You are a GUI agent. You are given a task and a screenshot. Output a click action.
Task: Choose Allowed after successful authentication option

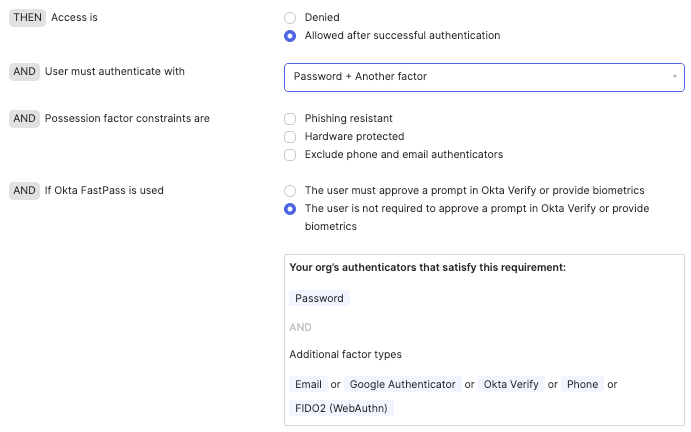click(290, 36)
